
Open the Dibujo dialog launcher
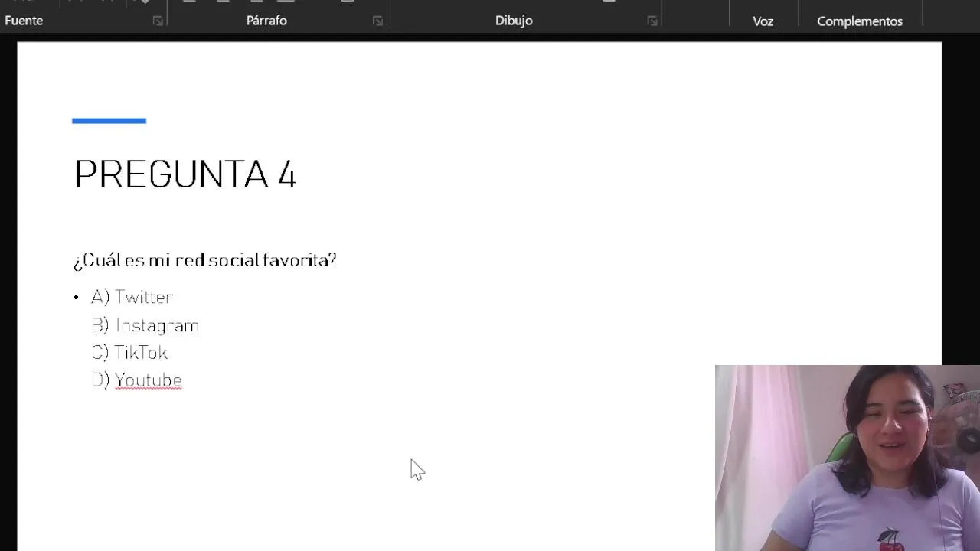652,21
